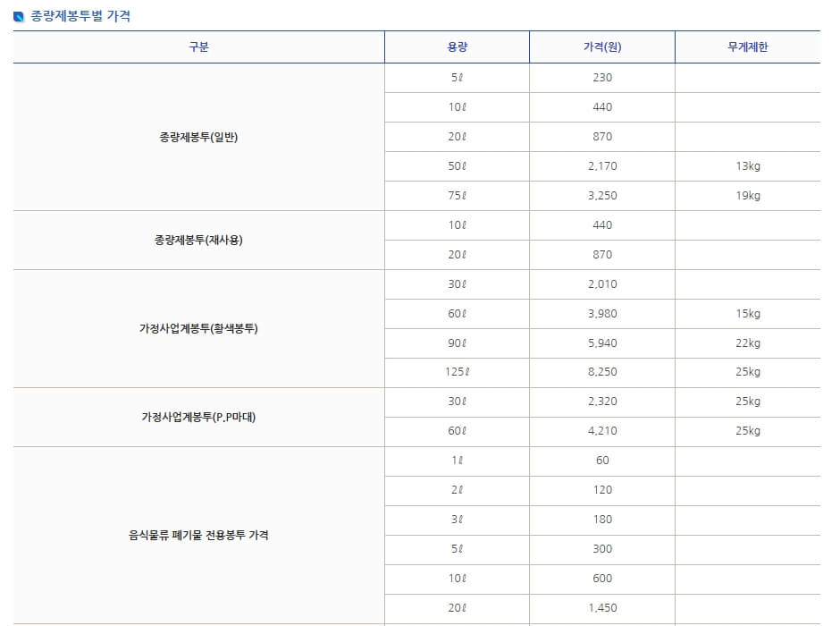
Task: Select the capacity '50ℓ'
Action: click(457, 166)
